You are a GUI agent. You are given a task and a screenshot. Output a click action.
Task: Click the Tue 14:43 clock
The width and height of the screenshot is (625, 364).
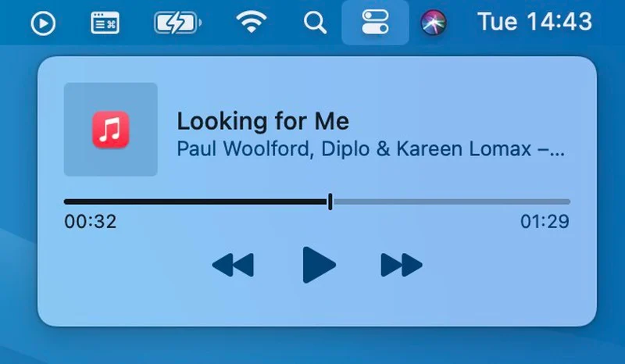(x=534, y=22)
